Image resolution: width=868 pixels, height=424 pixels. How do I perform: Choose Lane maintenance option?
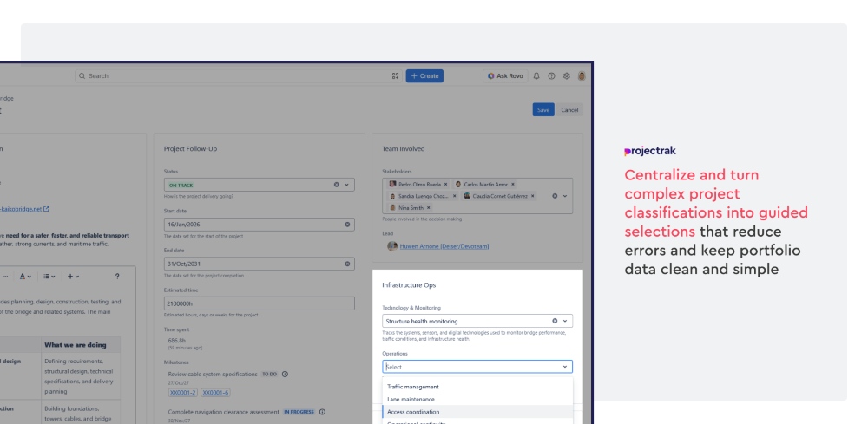(x=477, y=399)
